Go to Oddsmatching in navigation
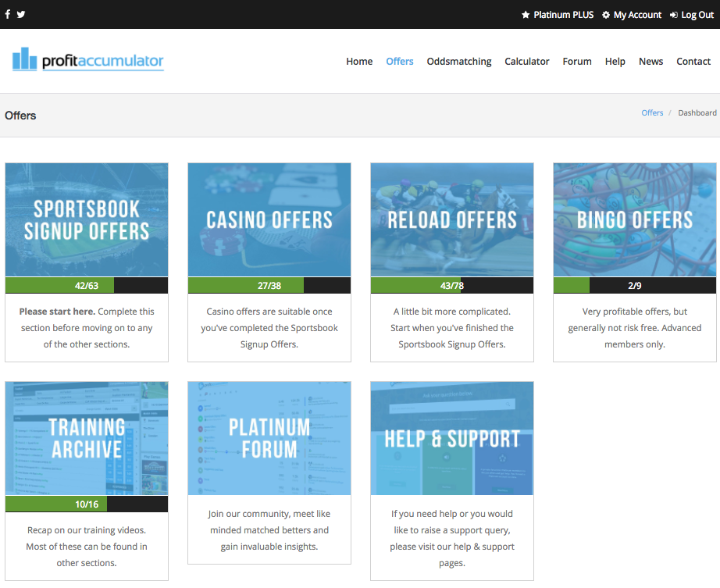This screenshot has height=588, width=720. 459,62
